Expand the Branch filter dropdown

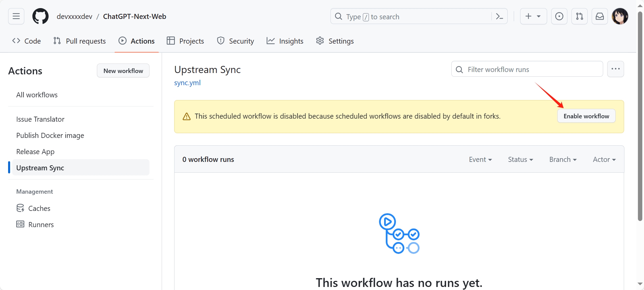[563, 159]
